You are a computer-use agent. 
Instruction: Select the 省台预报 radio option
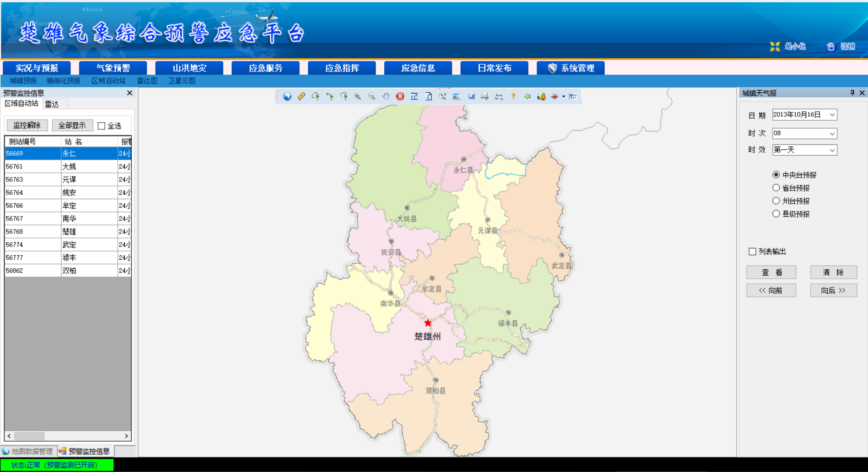(x=776, y=188)
